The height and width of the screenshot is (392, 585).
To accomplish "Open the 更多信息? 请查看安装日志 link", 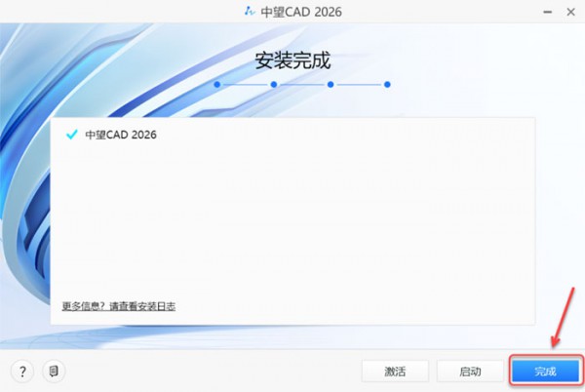I will tap(119, 306).
